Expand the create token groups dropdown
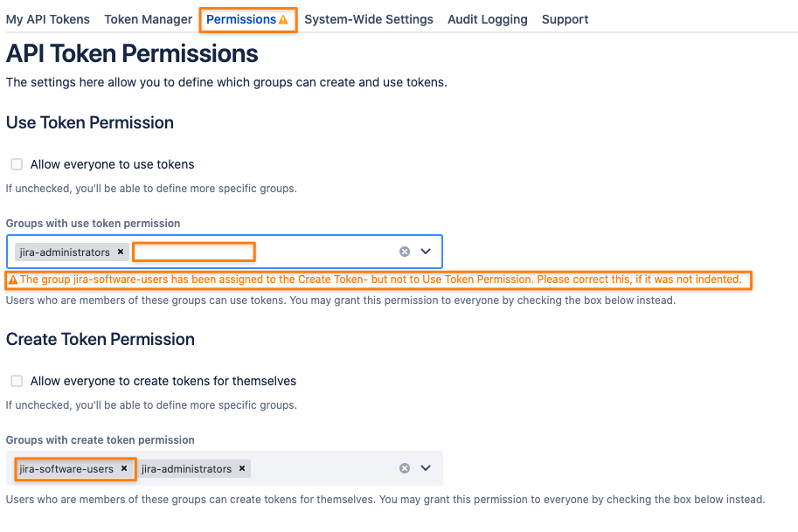The height and width of the screenshot is (532, 798). point(426,468)
